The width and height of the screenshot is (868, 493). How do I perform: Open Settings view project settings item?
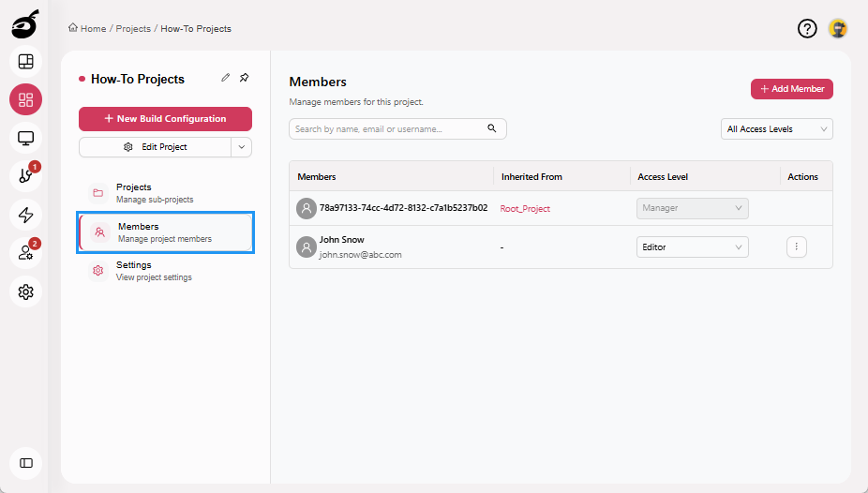[166, 271]
